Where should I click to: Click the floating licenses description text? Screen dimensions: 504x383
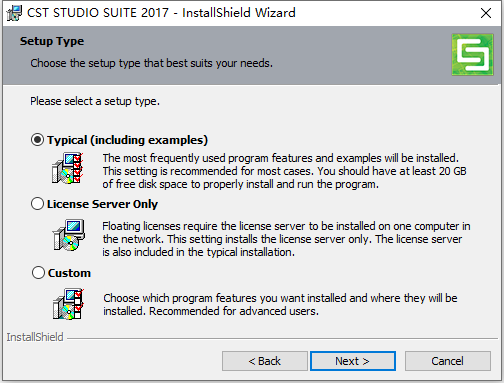point(286,239)
